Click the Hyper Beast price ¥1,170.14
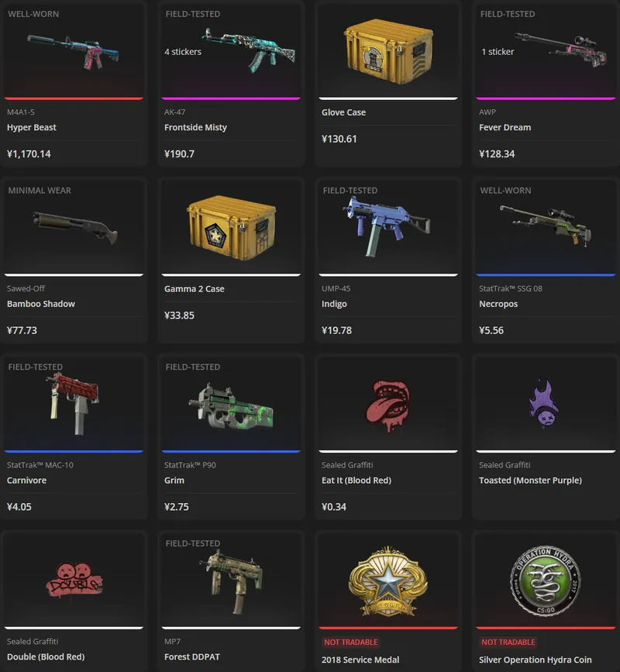This screenshot has width=620, height=672. coord(29,154)
